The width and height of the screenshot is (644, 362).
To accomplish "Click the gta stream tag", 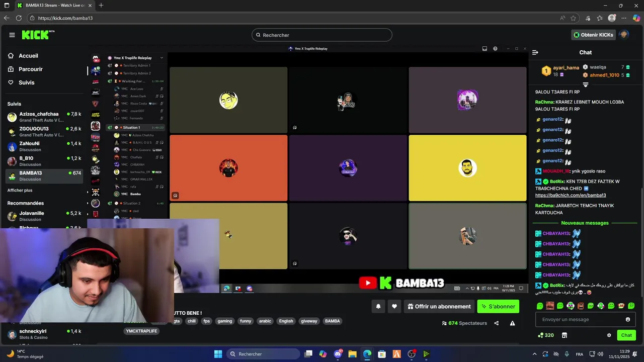I will point(177,321).
